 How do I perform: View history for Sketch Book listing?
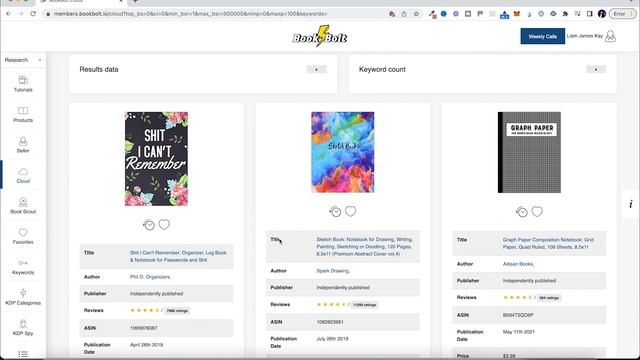[x=335, y=211]
